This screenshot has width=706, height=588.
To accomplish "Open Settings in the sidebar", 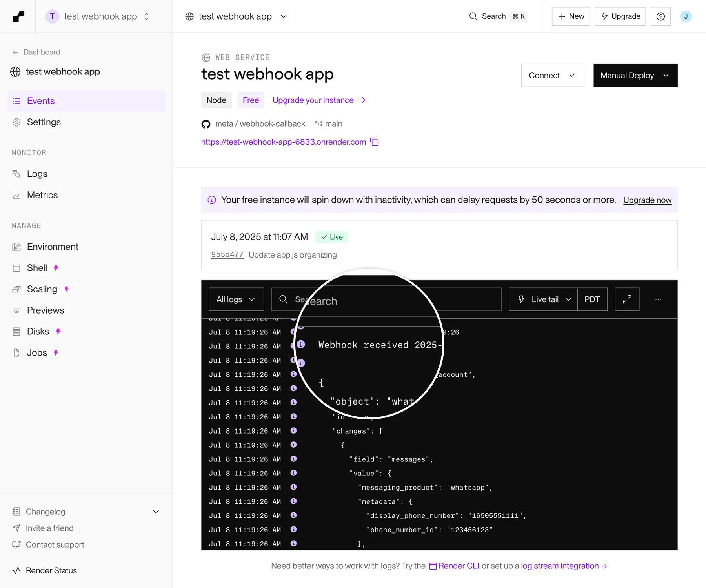I will point(44,122).
